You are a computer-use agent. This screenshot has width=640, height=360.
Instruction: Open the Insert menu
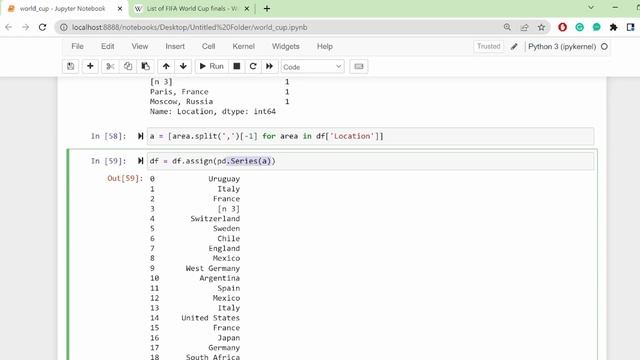[175, 47]
